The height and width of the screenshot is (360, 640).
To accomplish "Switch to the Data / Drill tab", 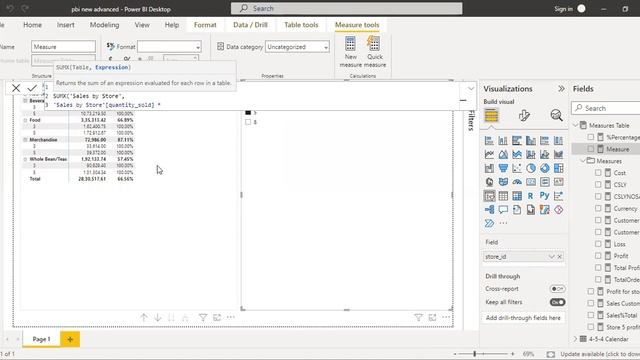I will [250, 25].
